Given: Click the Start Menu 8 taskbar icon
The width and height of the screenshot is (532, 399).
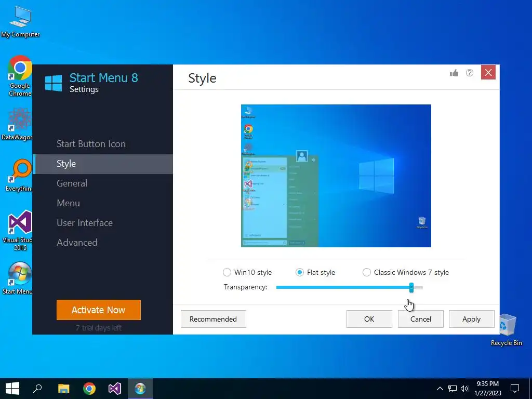Looking at the screenshot, I should pos(140,389).
